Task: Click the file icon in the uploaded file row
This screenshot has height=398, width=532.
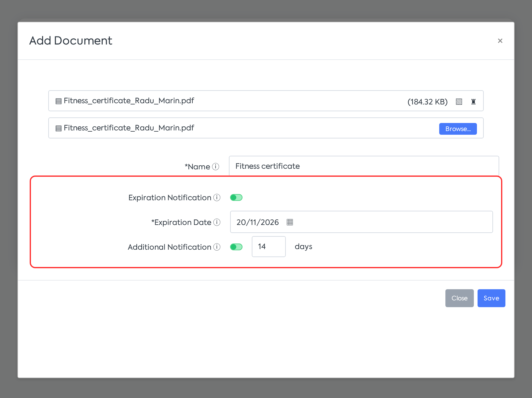Action: click(x=58, y=101)
